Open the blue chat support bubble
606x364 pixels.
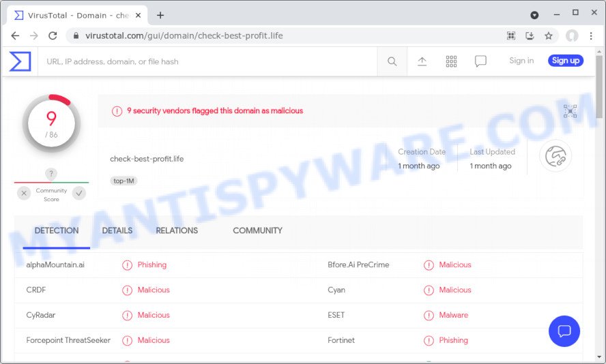pyautogui.click(x=564, y=331)
